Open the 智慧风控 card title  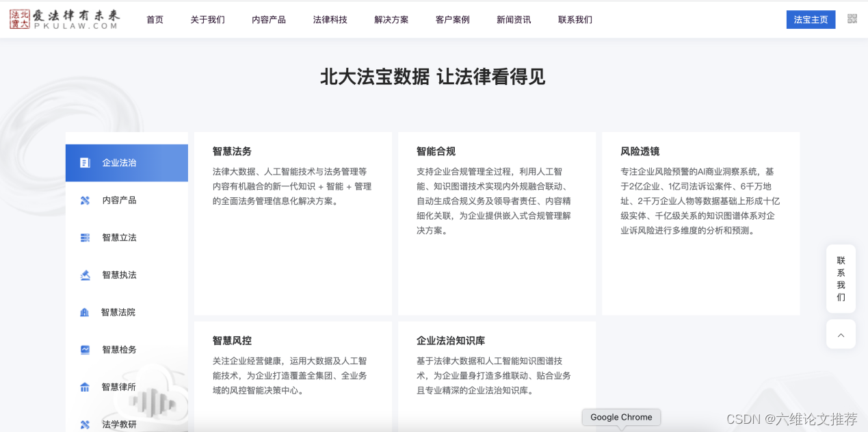tap(232, 340)
